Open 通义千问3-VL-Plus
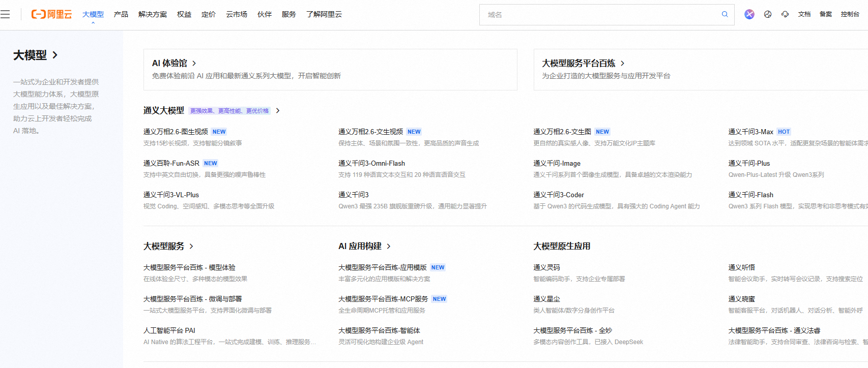This screenshot has height=368, width=868. click(171, 195)
